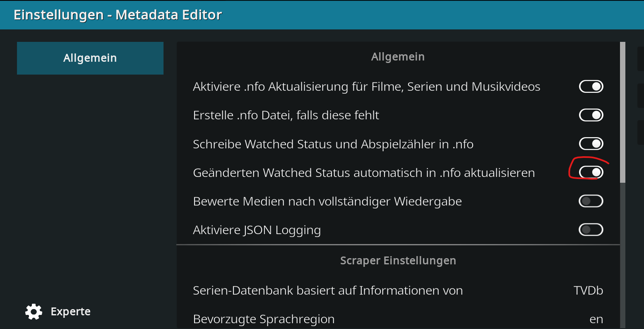Click the Experte level text label
Viewport: 644px width, 329px height.
70,312
